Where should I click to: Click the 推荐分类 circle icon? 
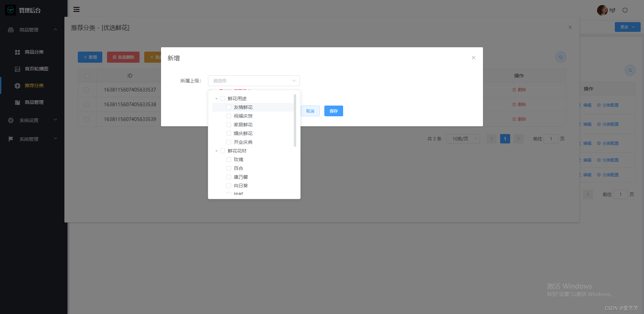(17, 86)
